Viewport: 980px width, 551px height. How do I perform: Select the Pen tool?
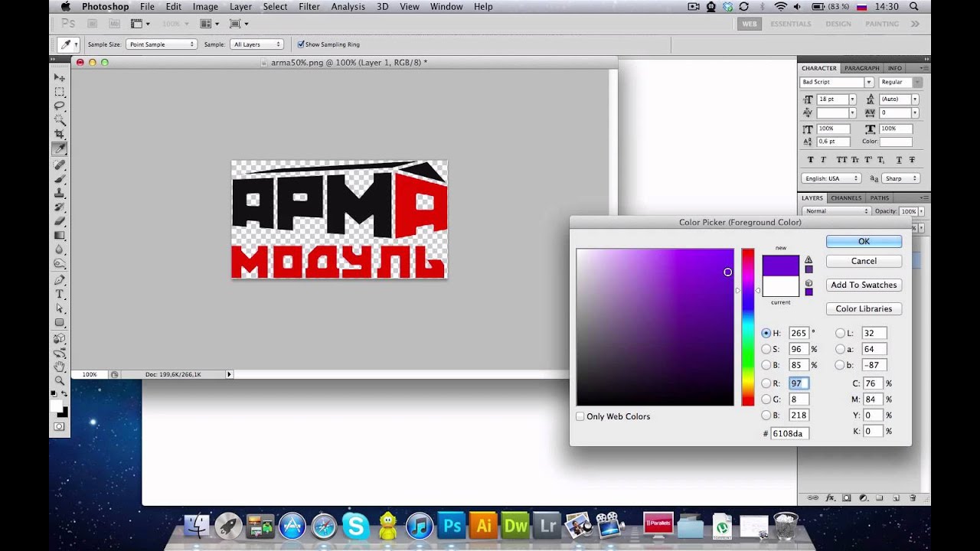point(59,280)
